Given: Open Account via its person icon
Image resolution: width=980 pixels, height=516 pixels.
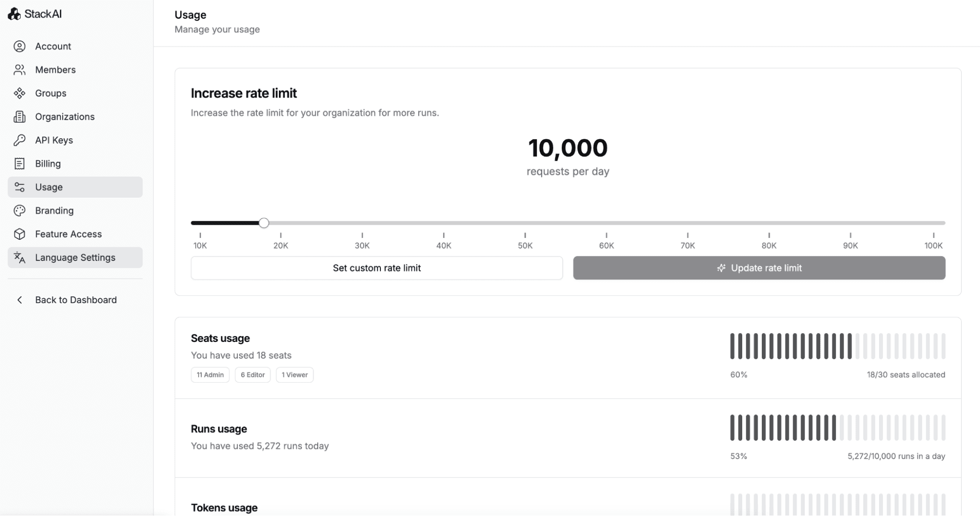Looking at the screenshot, I should (x=20, y=47).
